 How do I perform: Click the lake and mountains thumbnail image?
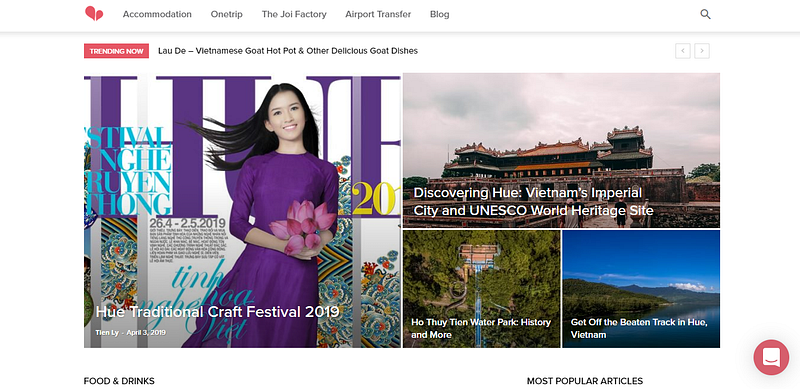click(x=641, y=289)
